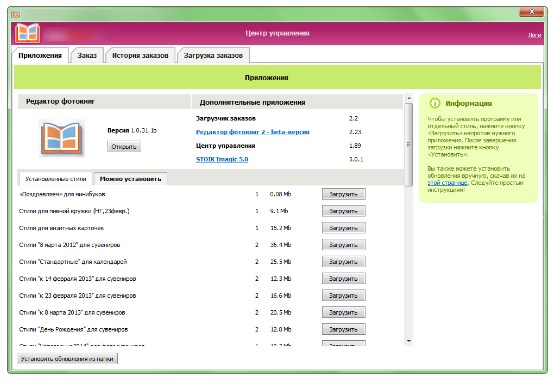Click the vertical scrollbar thumb
This screenshot has height=385, width=557.
[x=409, y=145]
